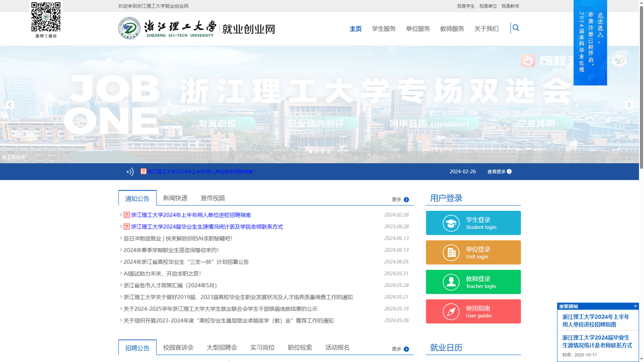Open the 主页 nav item
644x362 pixels.
coord(356,29)
